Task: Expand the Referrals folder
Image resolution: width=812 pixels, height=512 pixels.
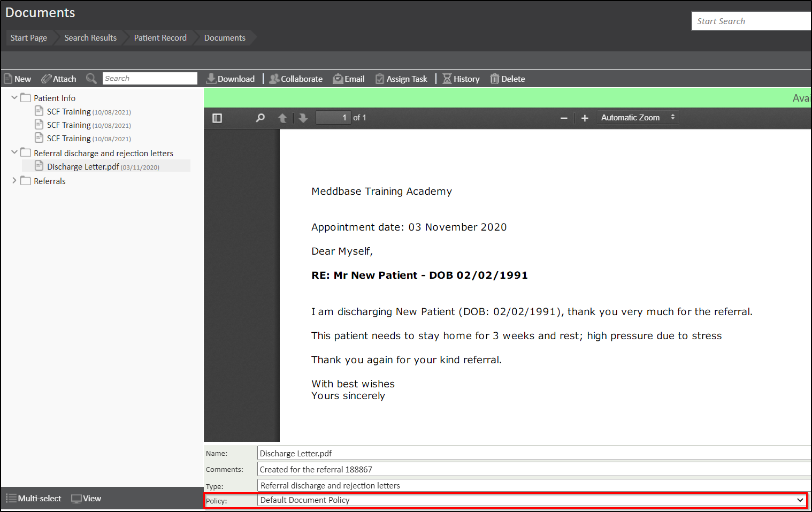Action: (x=14, y=181)
